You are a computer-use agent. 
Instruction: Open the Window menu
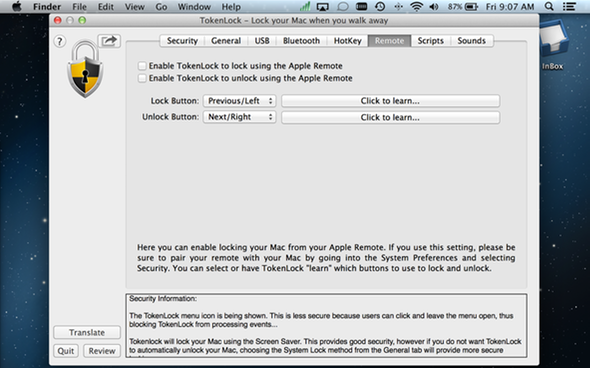194,7
